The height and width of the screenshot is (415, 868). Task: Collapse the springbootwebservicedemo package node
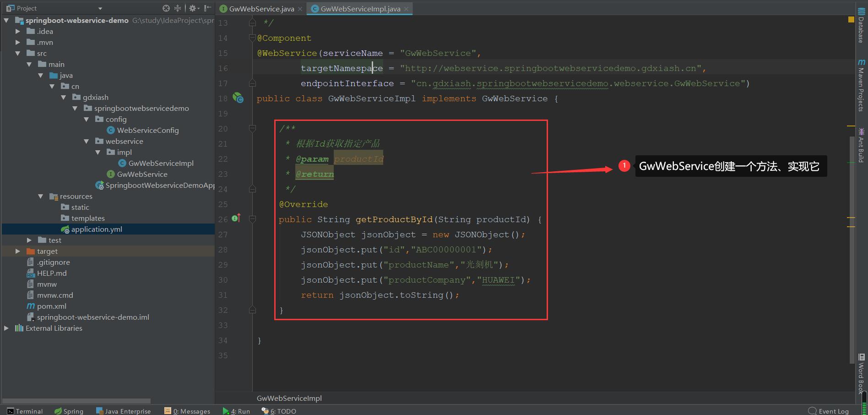[75, 108]
